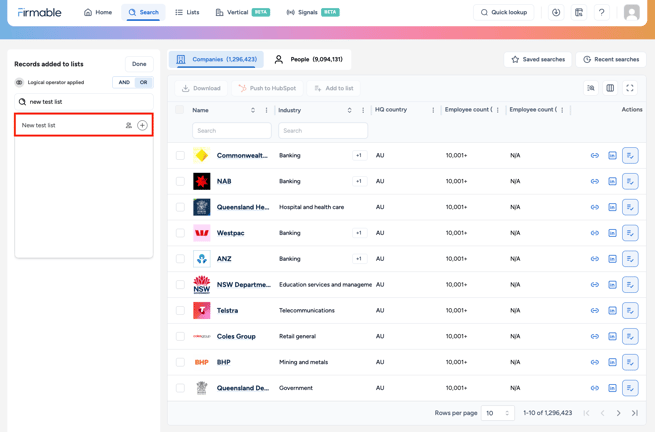Screen dimensions: 655x432
Task: Open website link icon for ANZ row
Action: pos(594,259)
